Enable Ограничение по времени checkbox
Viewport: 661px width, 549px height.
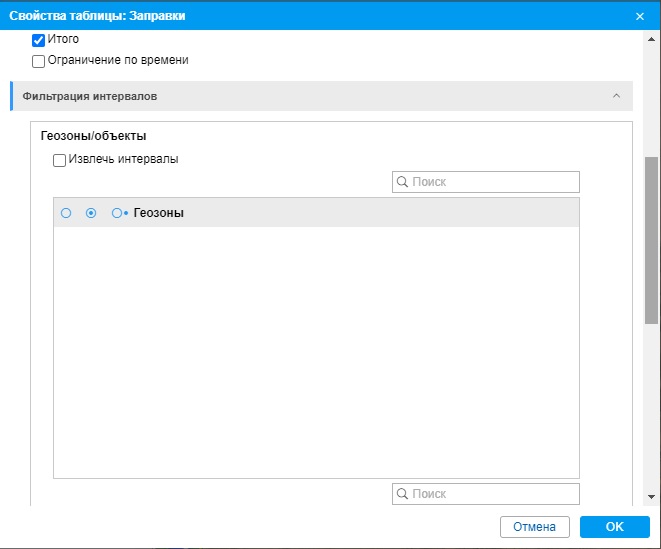point(39,61)
